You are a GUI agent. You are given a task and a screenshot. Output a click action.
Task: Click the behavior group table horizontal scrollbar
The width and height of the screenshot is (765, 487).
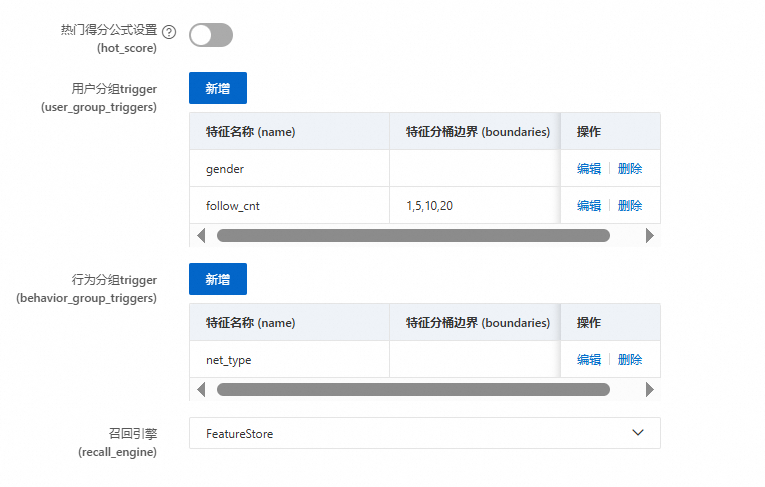point(413,389)
